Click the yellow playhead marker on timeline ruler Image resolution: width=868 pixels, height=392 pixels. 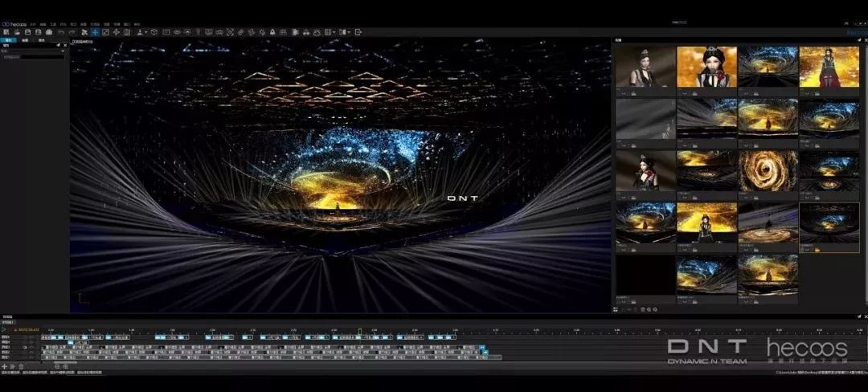point(359,330)
